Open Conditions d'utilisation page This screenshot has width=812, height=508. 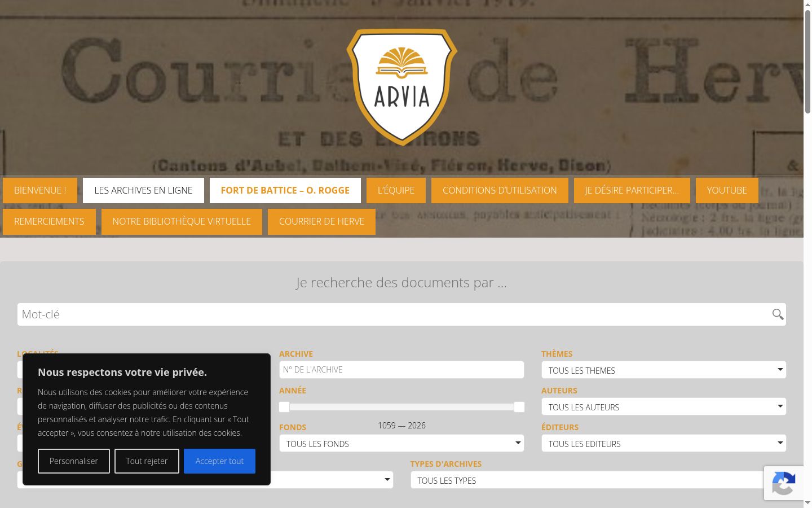click(x=500, y=190)
